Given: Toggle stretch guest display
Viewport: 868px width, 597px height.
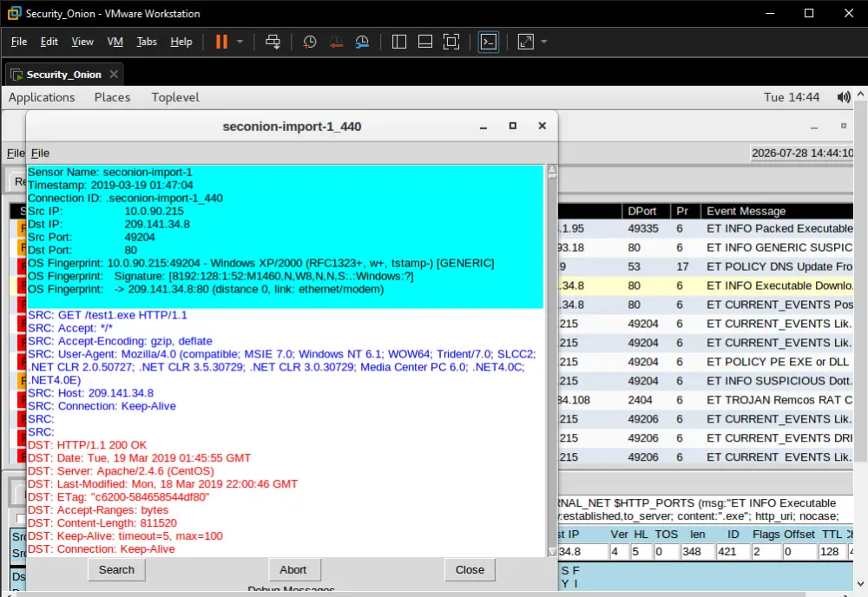Looking at the screenshot, I should pyautogui.click(x=525, y=42).
